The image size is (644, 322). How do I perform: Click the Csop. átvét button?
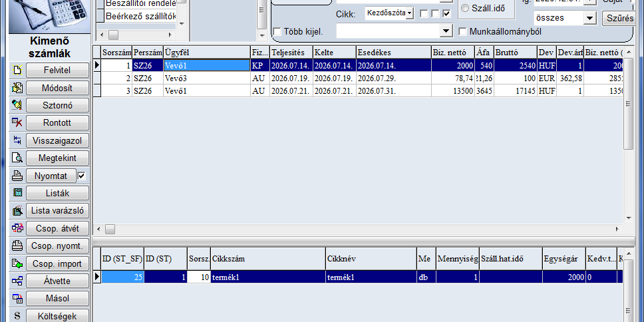click(x=57, y=228)
